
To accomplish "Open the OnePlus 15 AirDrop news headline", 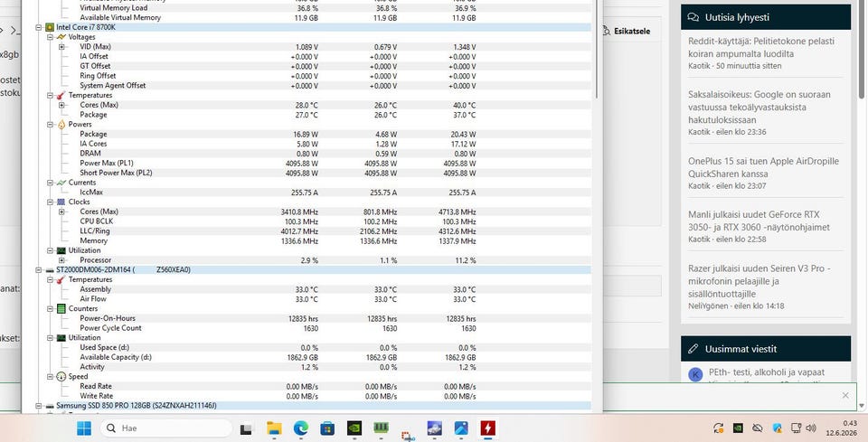I will pos(763,167).
